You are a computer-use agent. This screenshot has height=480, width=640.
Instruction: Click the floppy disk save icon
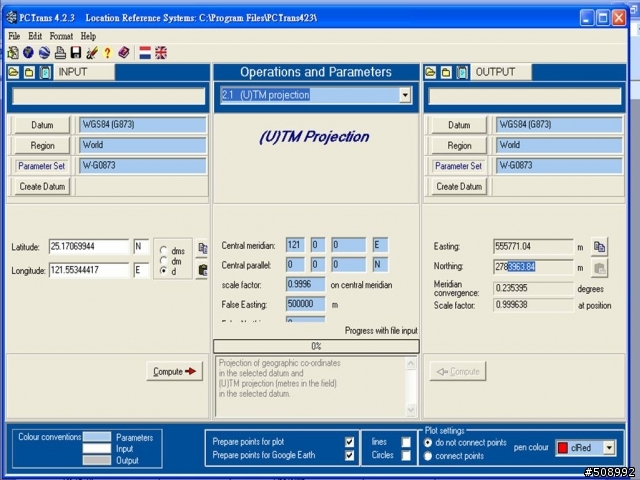point(76,52)
